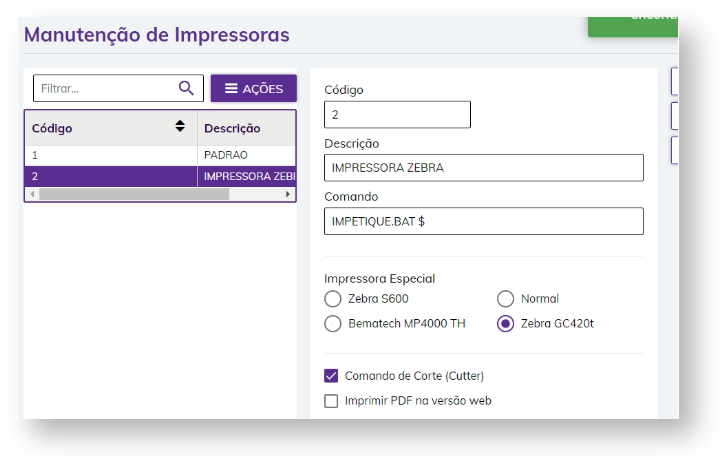
Task: Enable Imprimir PDF na versão web
Action: 332,401
